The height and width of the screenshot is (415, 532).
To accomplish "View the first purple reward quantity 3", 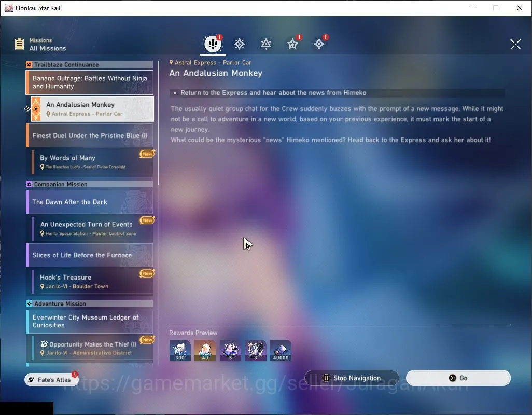I will click(230, 350).
